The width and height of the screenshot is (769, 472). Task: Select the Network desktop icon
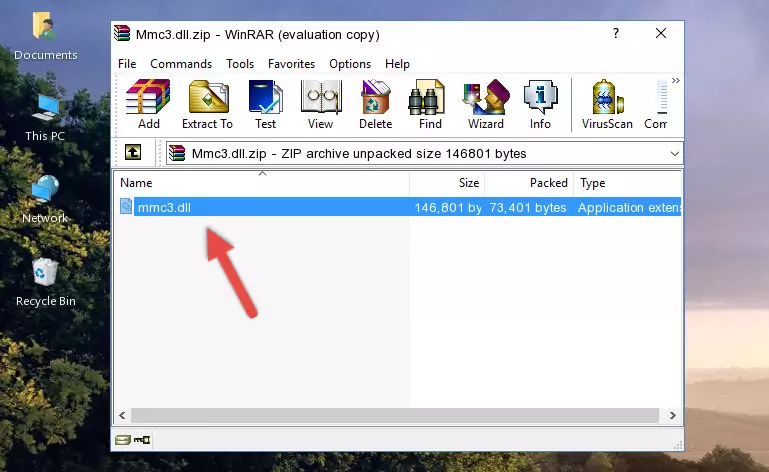pyautogui.click(x=45, y=199)
